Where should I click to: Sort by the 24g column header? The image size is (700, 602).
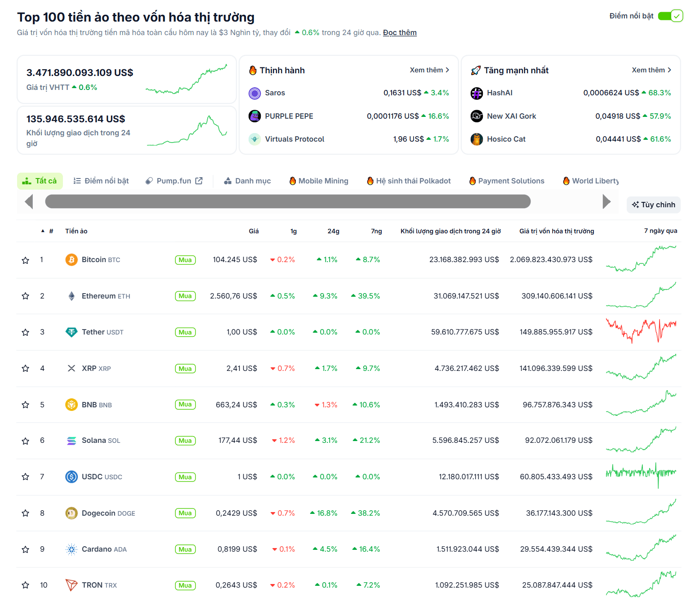click(x=333, y=231)
